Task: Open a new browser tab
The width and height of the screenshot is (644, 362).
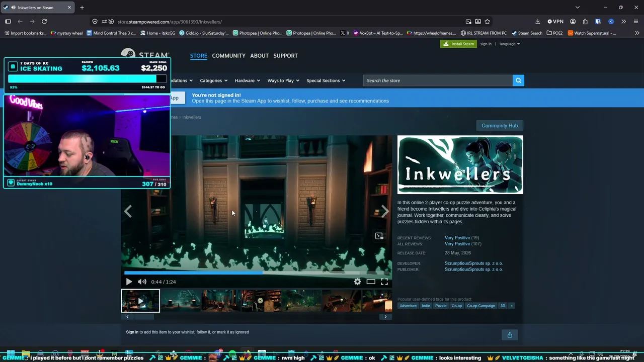Action: click(x=82, y=8)
